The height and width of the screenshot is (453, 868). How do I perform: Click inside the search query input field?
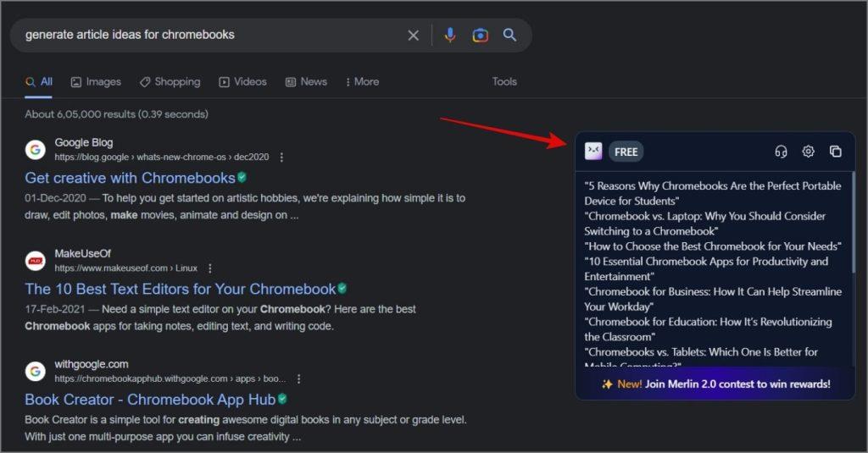tap(210, 35)
